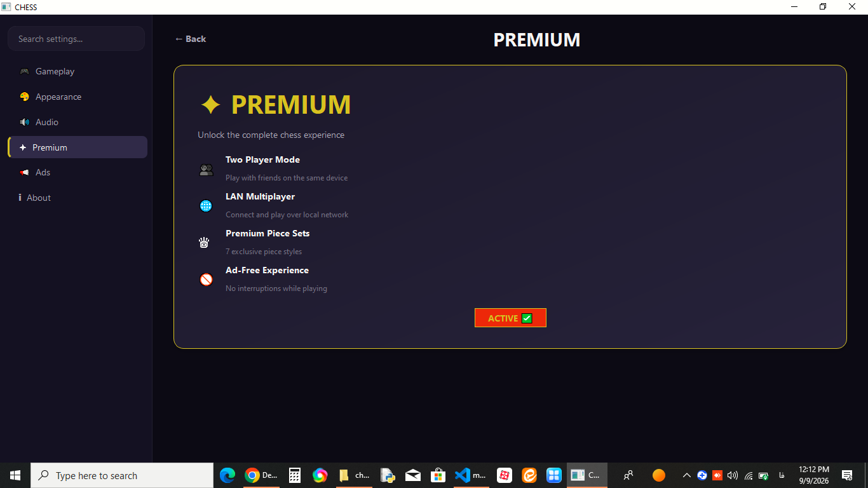Click the Premium sparkle sidebar icon

(x=23, y=147)
